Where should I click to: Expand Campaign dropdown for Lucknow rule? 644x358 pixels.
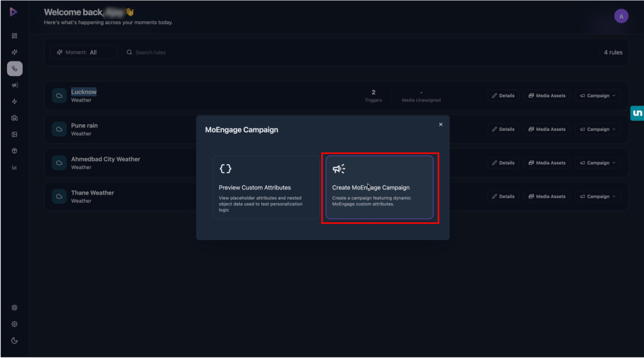point(598,96)
